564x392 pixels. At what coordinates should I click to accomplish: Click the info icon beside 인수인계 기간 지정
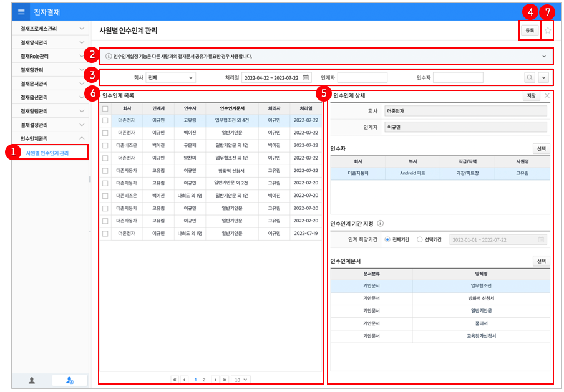pyautogui.click(x=380, y=224)
